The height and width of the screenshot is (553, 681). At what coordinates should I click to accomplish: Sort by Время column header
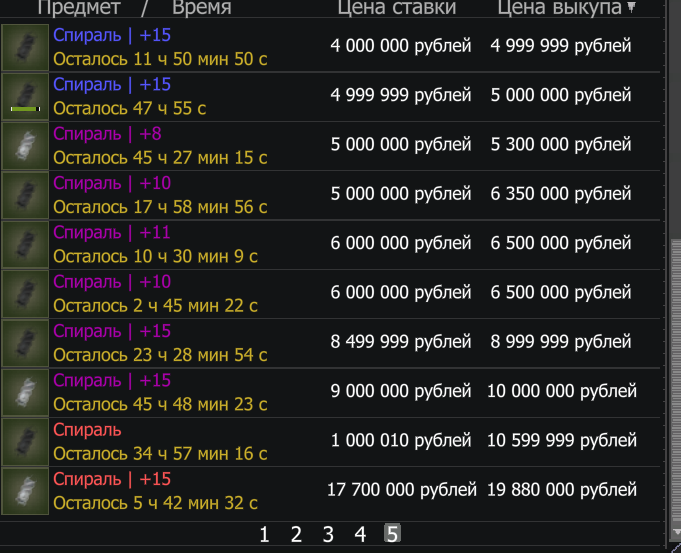click(x=202, y=7)
